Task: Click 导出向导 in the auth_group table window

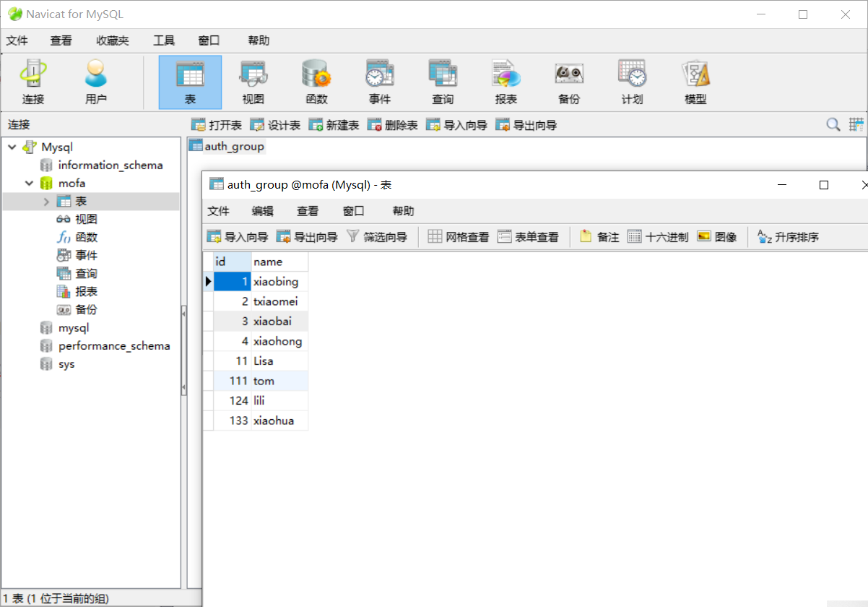Action: click(307, 236)
